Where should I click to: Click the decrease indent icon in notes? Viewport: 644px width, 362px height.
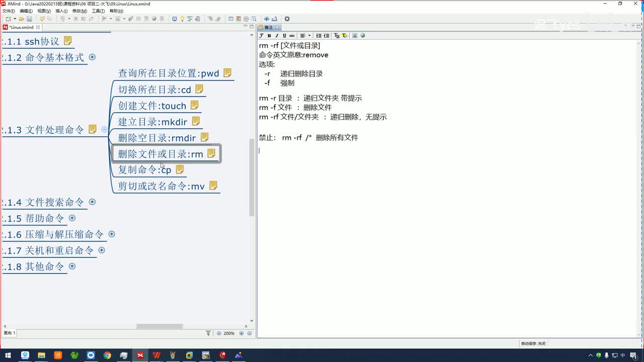coord(327,36)
